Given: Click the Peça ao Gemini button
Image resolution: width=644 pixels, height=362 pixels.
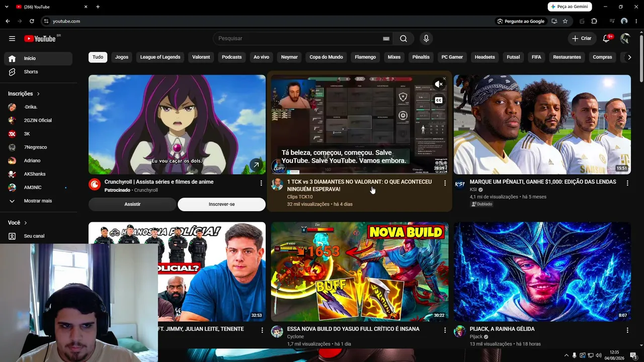Looking at the screenshot, I should coord(570,7).
